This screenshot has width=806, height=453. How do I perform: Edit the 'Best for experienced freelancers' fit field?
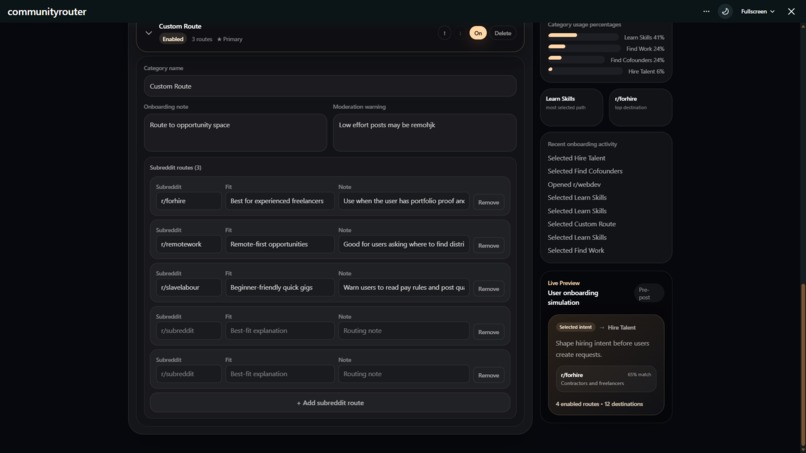tap(280, 201)
